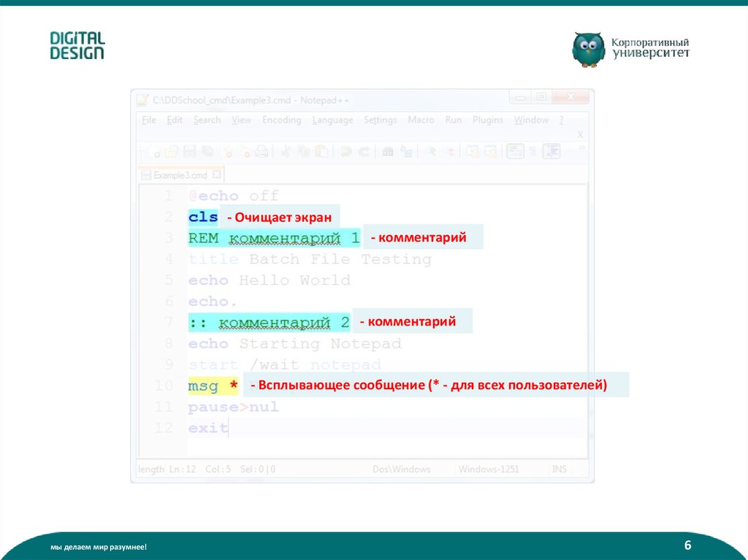Click the ':: комментарий 2' line
Screen dimensions: 748x560
point(269,323)
